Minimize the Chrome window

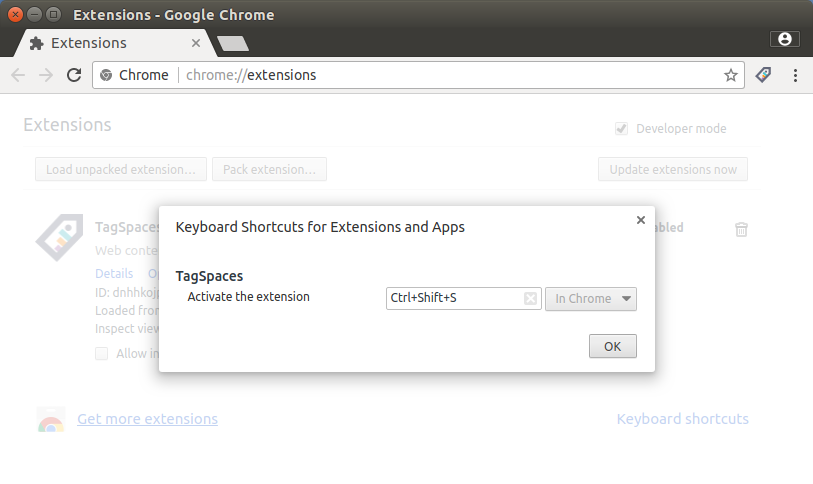coord(34,15)
